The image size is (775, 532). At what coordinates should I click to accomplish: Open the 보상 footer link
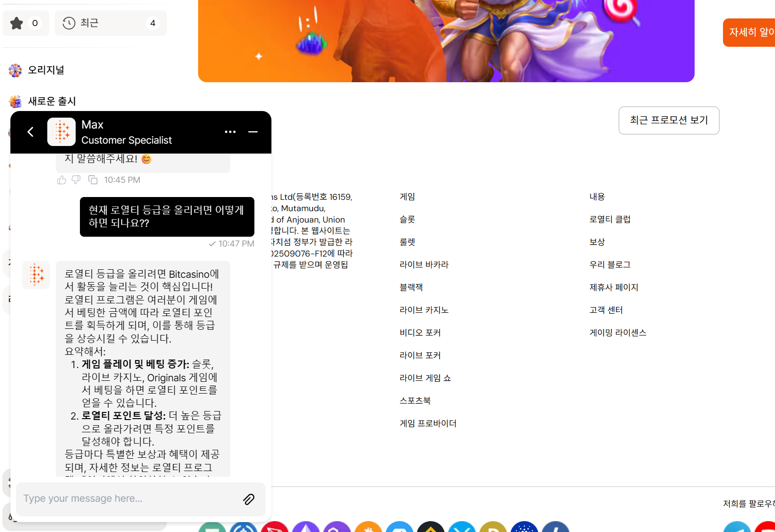click(597, 242)
